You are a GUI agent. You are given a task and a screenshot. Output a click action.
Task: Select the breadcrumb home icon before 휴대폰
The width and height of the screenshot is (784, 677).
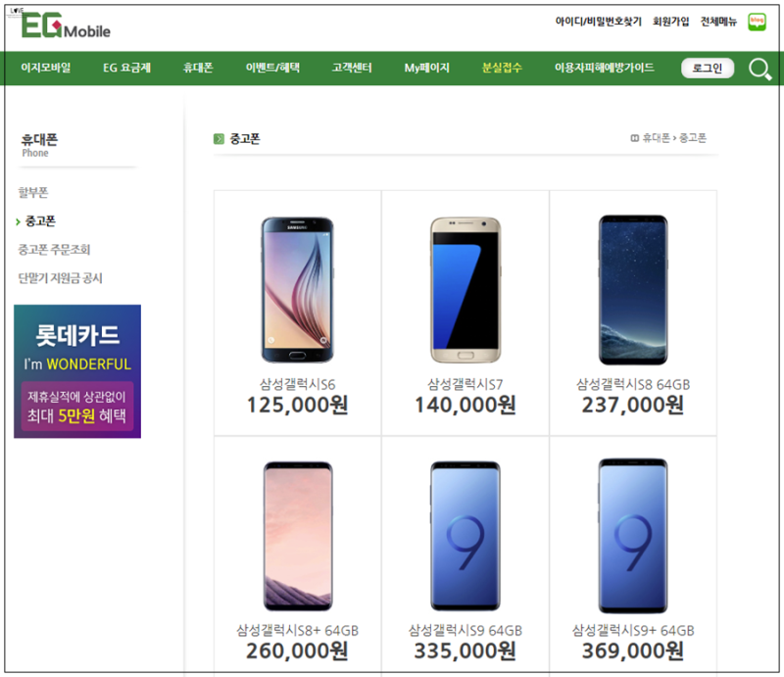pos(634,138)
